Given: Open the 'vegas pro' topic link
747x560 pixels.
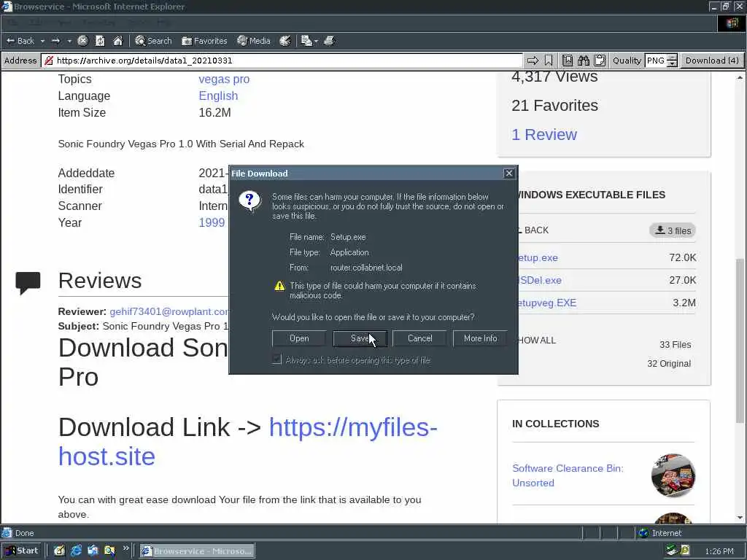Looking at the screenshot, I should (224, 79).
